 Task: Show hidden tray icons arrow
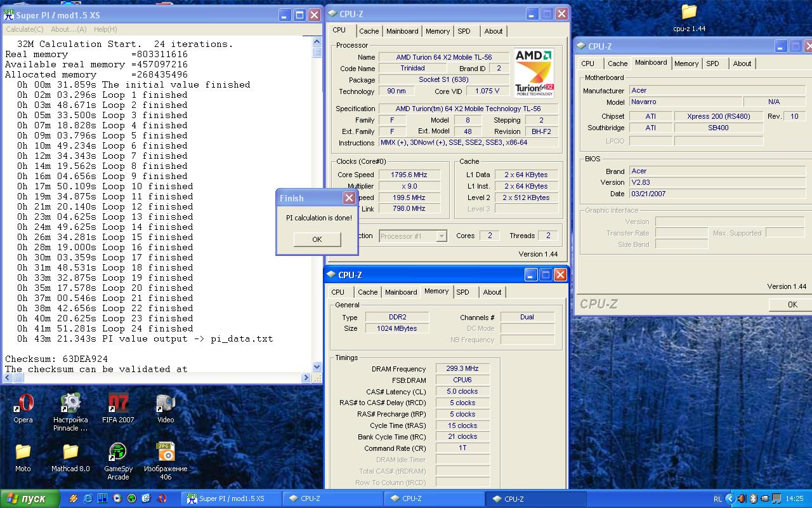[730, 498]
